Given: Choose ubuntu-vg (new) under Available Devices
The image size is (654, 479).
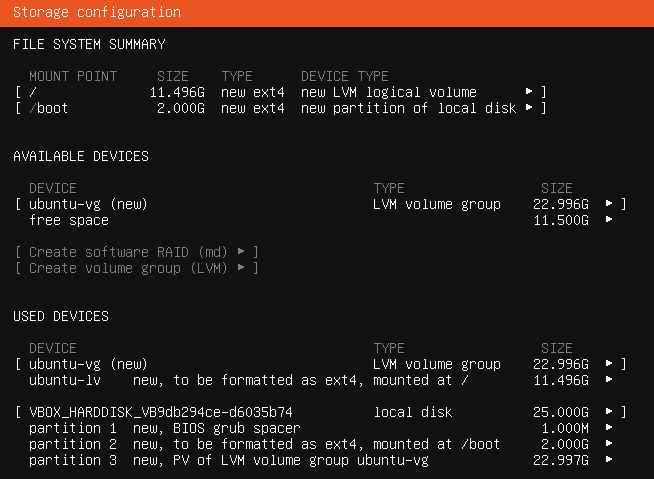Looking at the screenshot, I should 321,204.
